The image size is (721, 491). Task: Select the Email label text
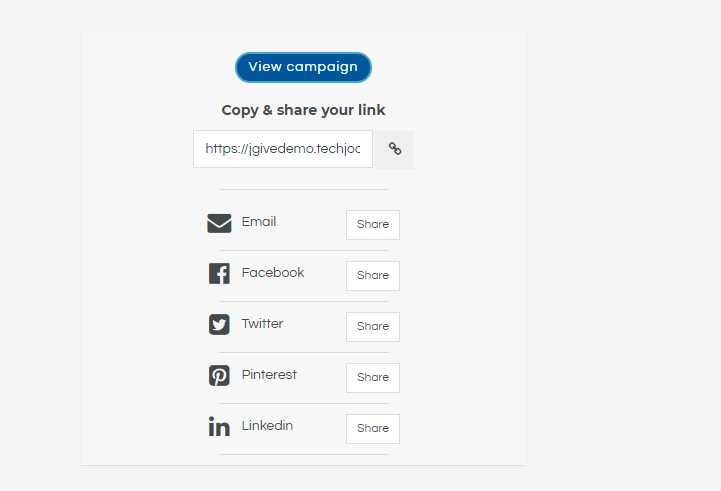259,222
